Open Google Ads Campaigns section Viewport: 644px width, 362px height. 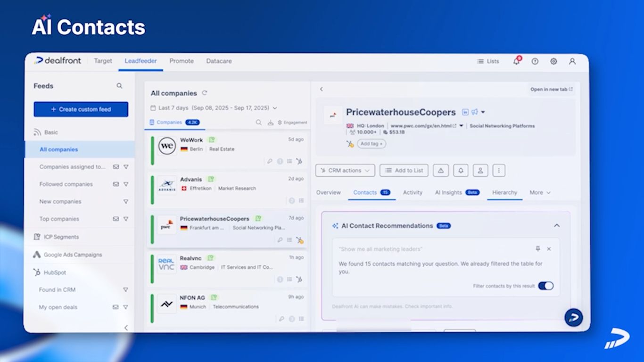73,255
